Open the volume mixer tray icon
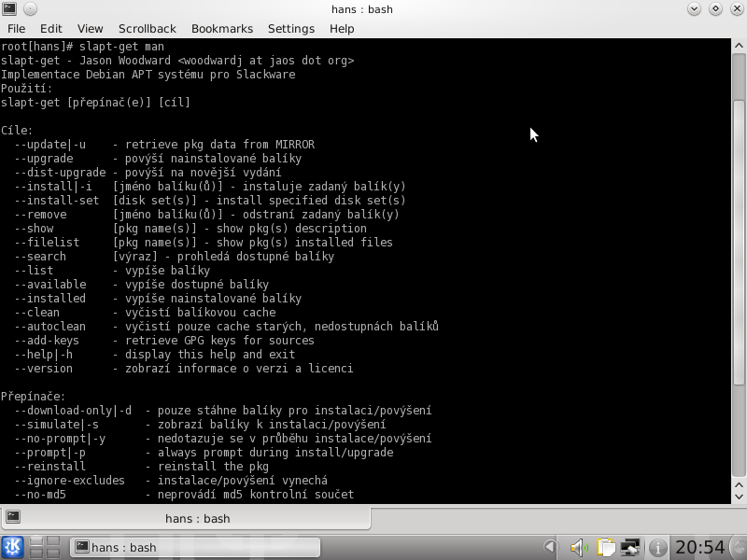Screen dimensions: 747x560 (579, 547)
